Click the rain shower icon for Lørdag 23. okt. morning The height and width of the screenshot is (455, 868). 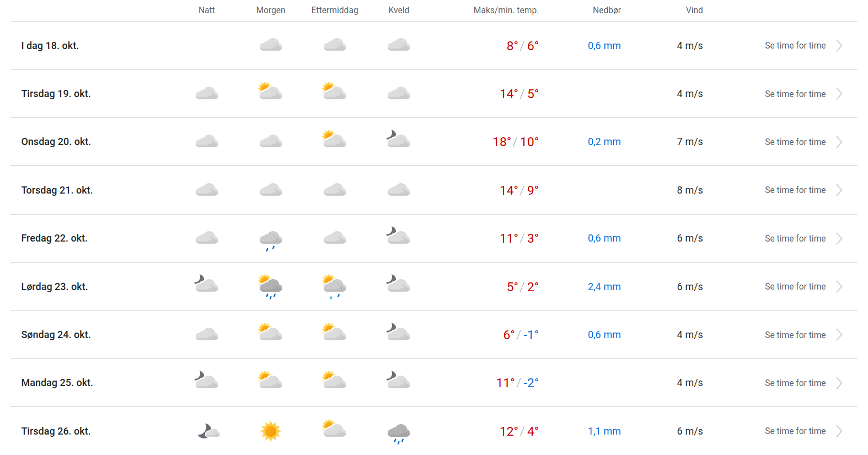click(270, 286)
